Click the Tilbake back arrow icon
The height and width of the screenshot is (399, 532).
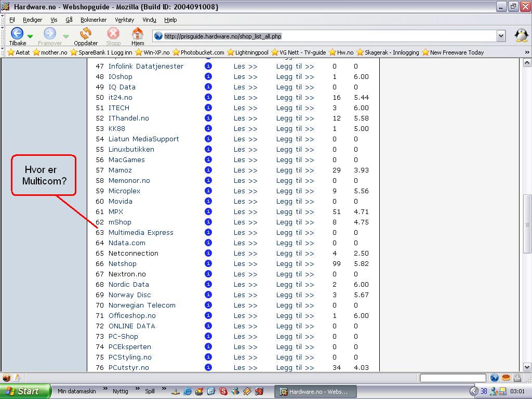17,33
